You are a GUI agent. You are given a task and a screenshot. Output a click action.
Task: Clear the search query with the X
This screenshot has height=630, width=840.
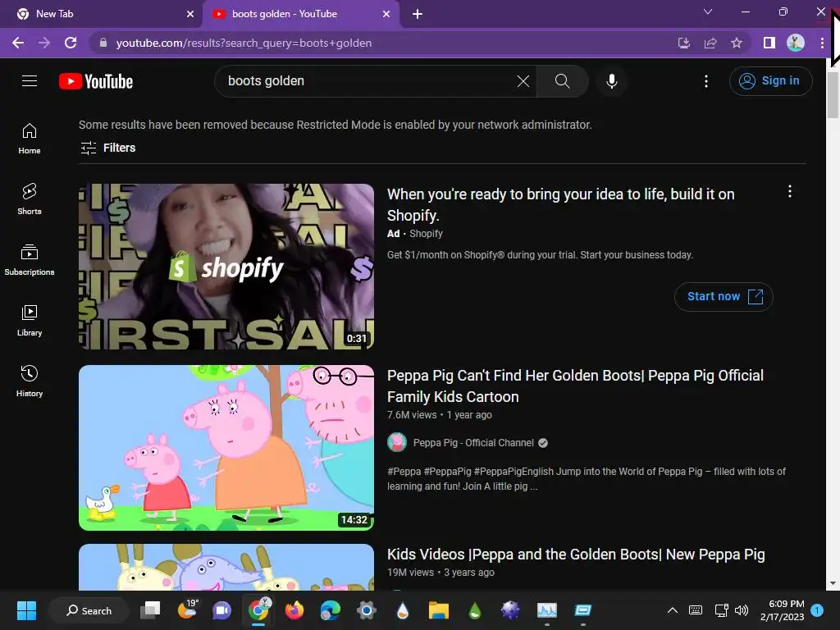click(x=523, y=81)
